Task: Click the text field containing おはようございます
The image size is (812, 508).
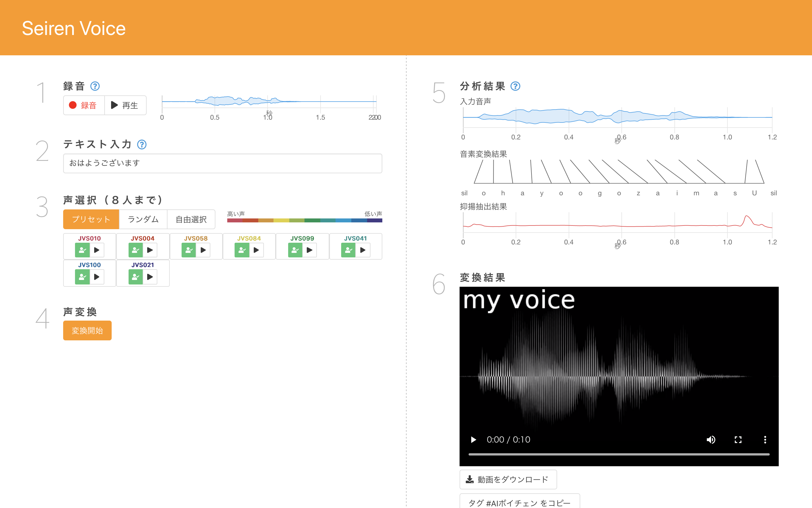Action: 222,163
